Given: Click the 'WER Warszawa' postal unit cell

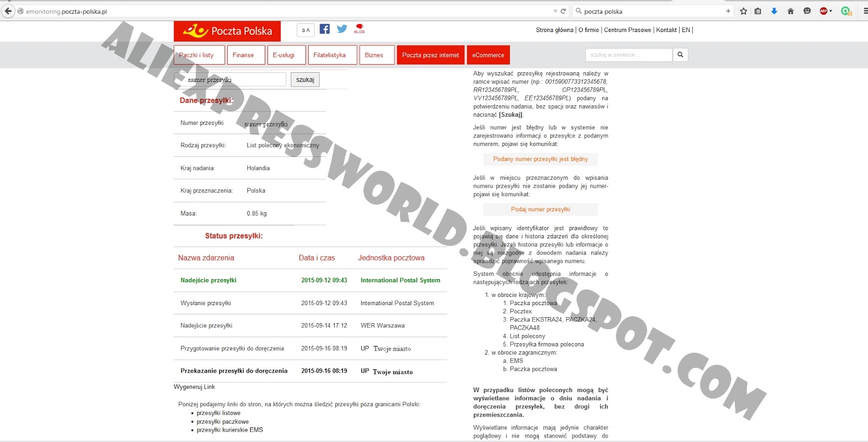Looking at the screenshot, I should click(382, 325).
